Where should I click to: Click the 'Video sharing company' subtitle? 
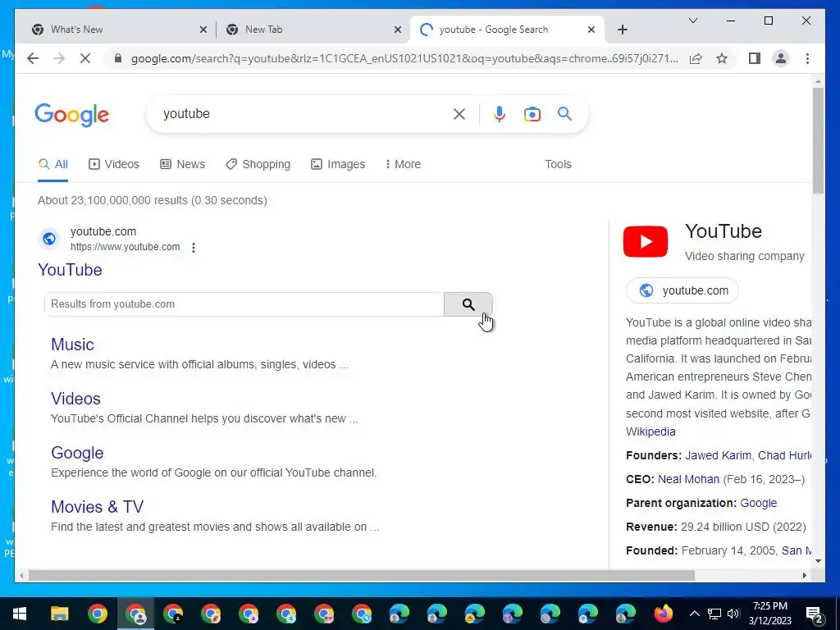pyautogui.click(x=745, y=256)
